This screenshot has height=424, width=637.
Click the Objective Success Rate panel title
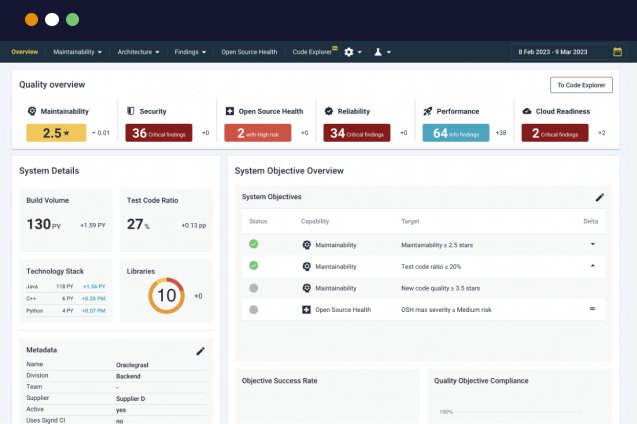(x=280, y=381)
